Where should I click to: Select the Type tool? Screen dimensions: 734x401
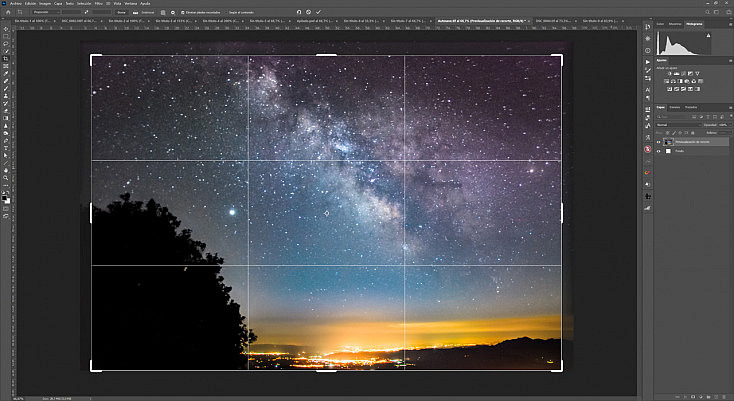tap(6, 148)
